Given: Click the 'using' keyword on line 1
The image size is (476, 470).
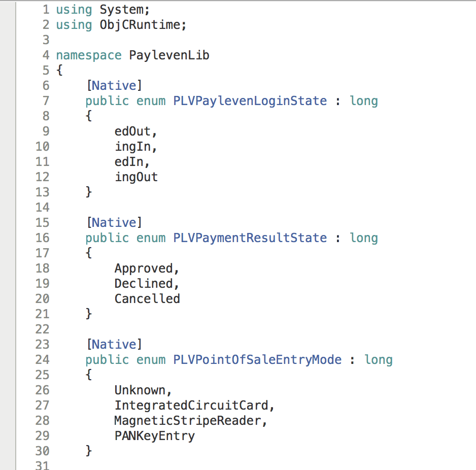Looking at the screenshot, I should (x=74, y=10).
